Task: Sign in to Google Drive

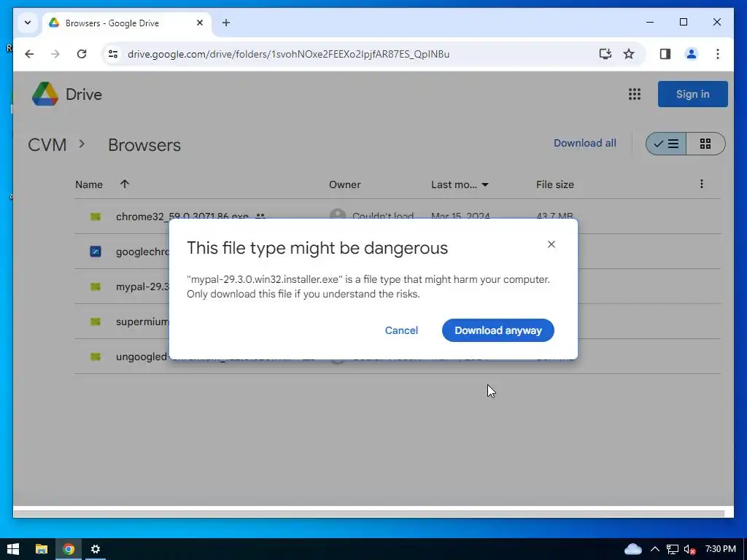Action: pyautogui.click(x=693, y=94)
